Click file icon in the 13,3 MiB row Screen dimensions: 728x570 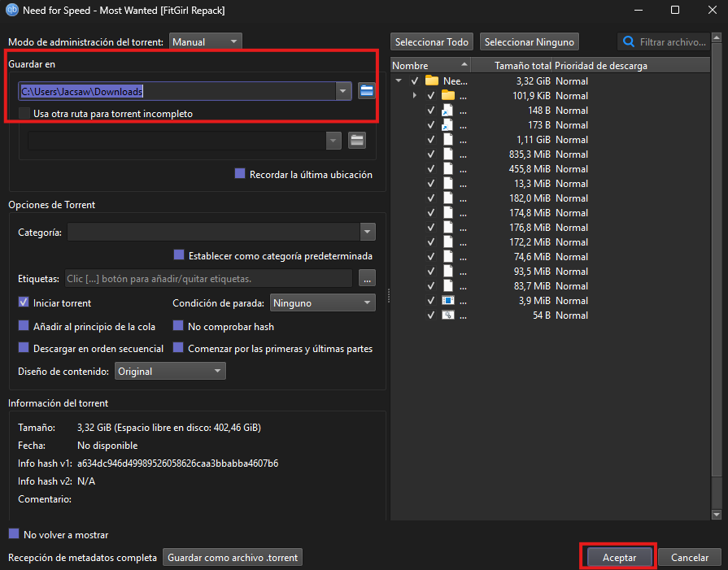pos(447,183)
